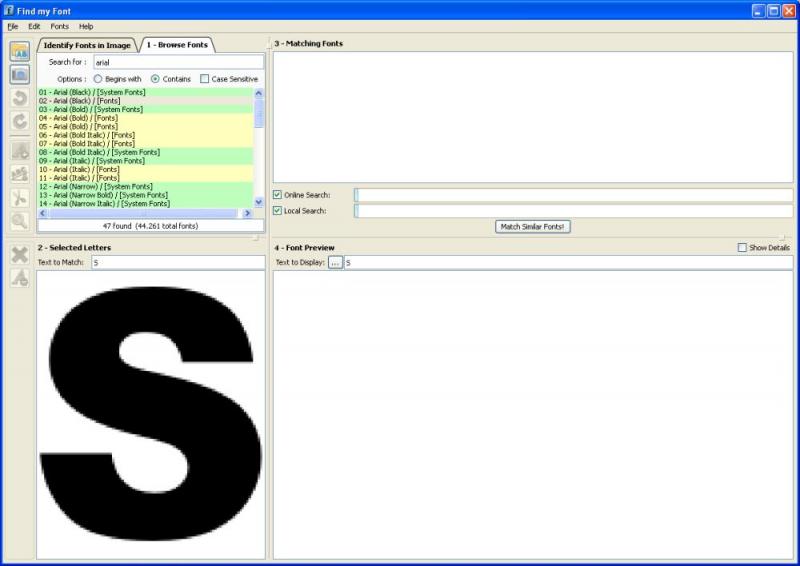Click the Text to Display input field
The height and width of the screenshot is (566, 800).
pos(568,262)
